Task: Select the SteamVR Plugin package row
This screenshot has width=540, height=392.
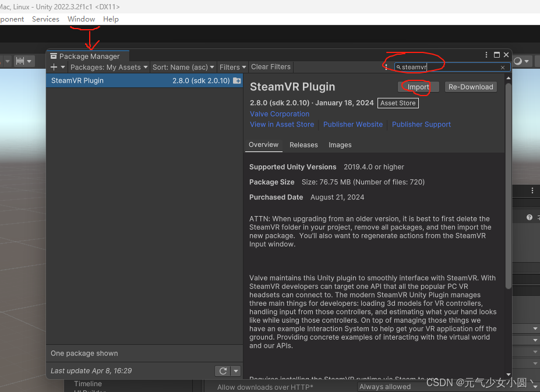Action: 144,80
